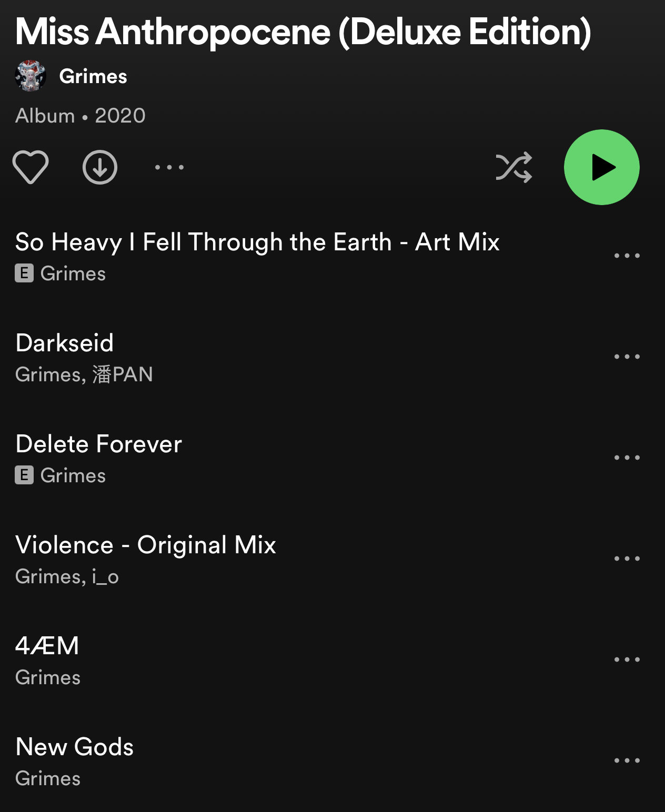Open more options for 4ÆM track

627,659
